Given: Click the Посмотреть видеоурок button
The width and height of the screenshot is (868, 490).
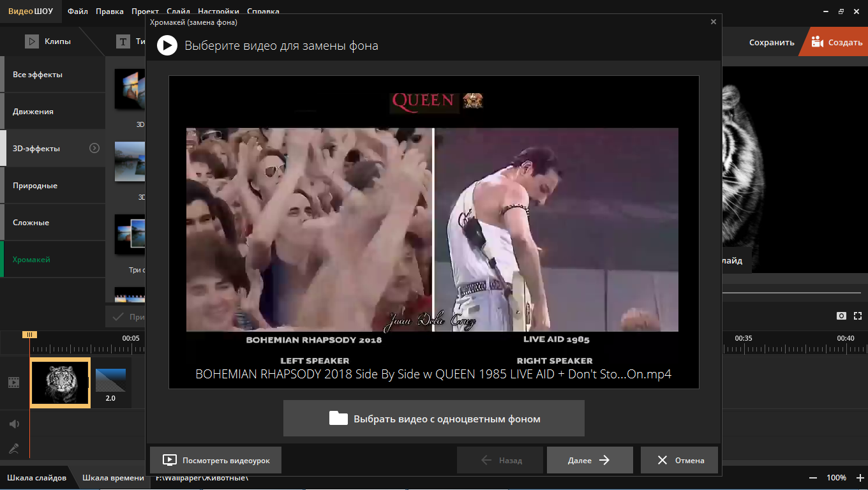Looking at the screenshot, I should click(x=215, y=460).
